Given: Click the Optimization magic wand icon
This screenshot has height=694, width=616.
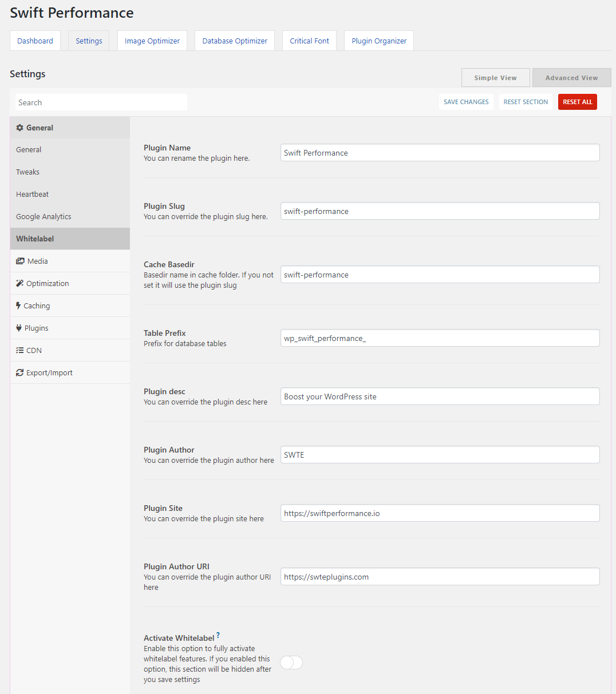Looking at the screenshot, I should click(x=19, y=283).
